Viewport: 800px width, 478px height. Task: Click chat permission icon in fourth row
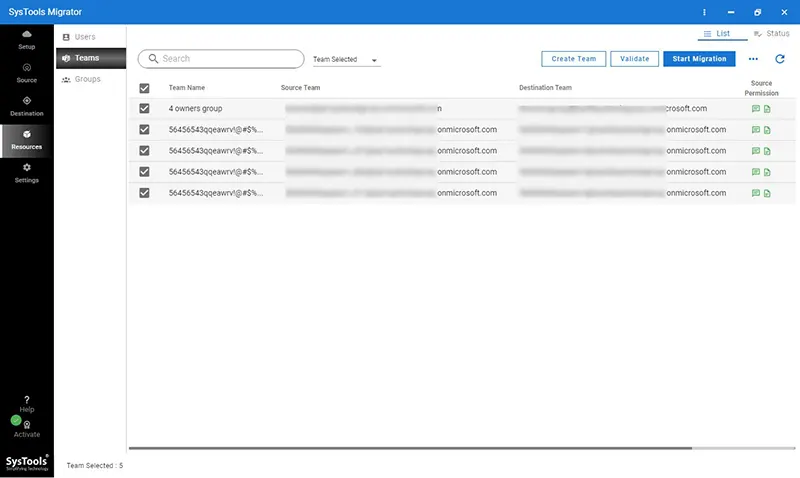pyautogui.click(x=756, y=172)
